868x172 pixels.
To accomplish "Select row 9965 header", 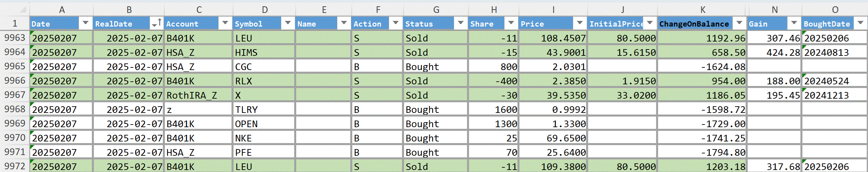I will (x=15, y=66).
